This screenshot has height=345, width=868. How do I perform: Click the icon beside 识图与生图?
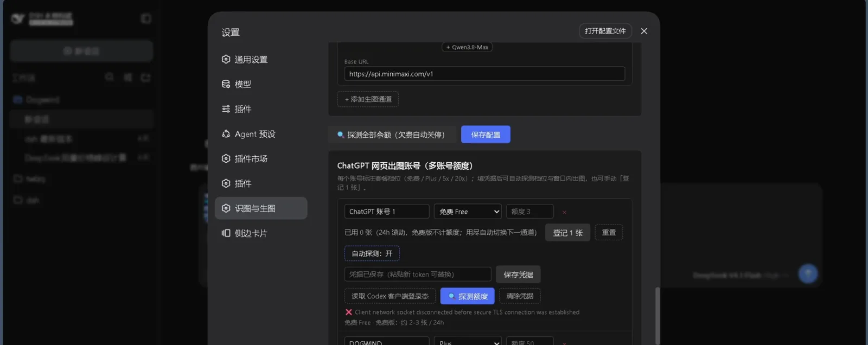point(226,208)
